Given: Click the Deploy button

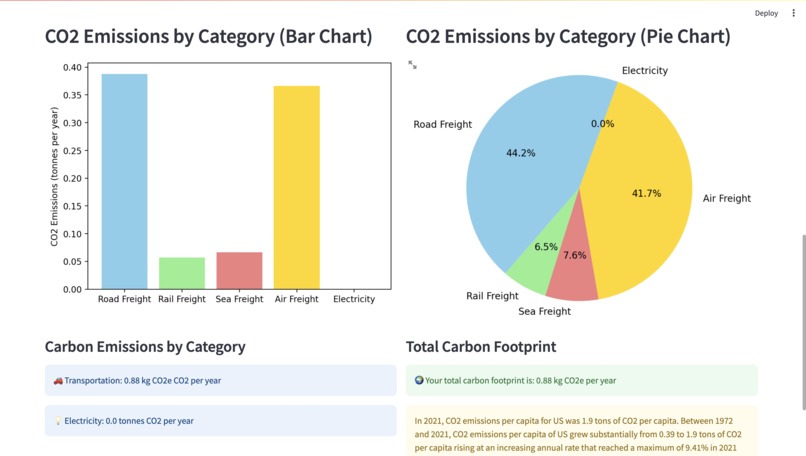Looking at the screenshot, I should click(x=766, y=13).
